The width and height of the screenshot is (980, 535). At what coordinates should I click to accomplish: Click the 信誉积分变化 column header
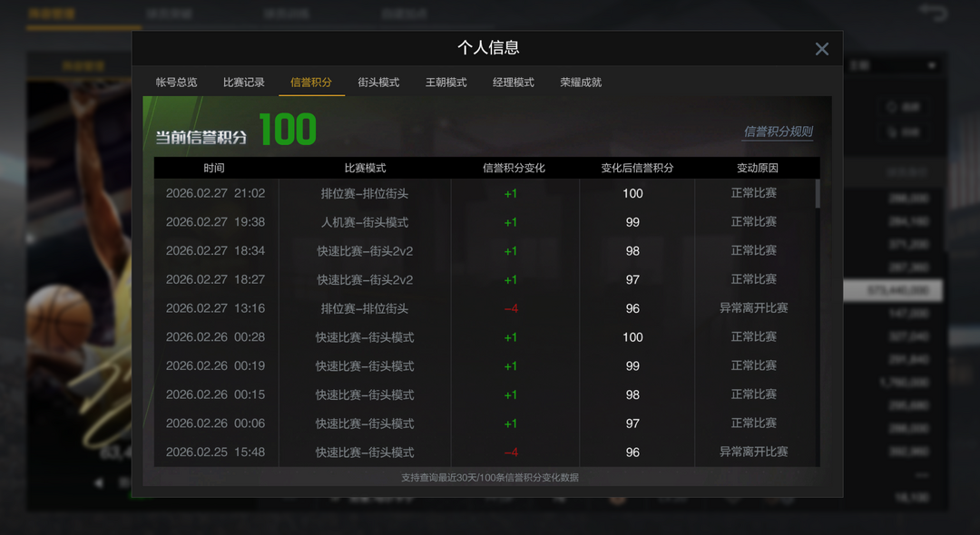pyautogui.click(x=514, y=168)
